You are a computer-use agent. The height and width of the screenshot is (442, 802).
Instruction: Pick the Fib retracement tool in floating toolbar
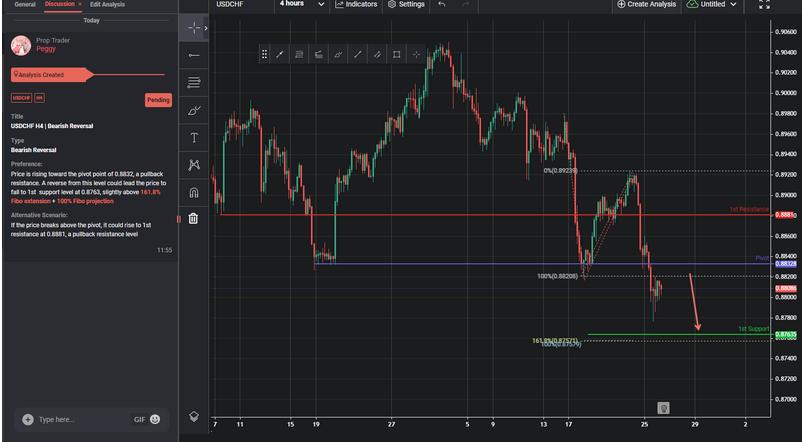(299, 54)
